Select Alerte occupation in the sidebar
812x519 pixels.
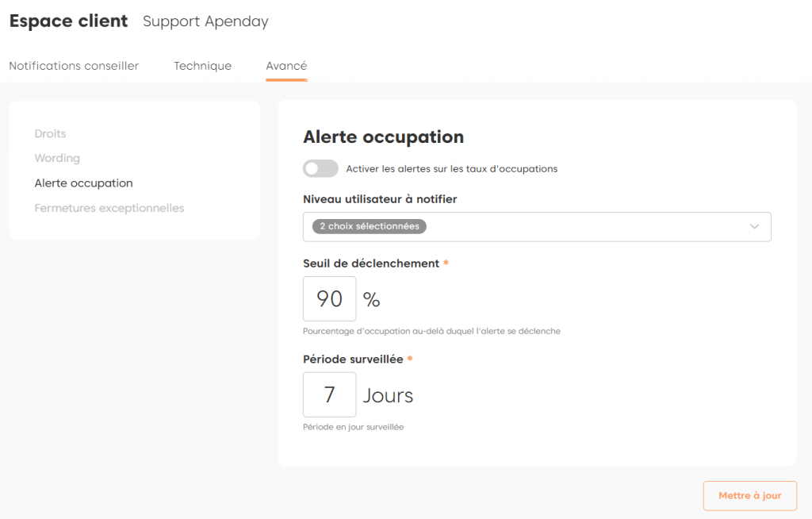pos(83,183)
